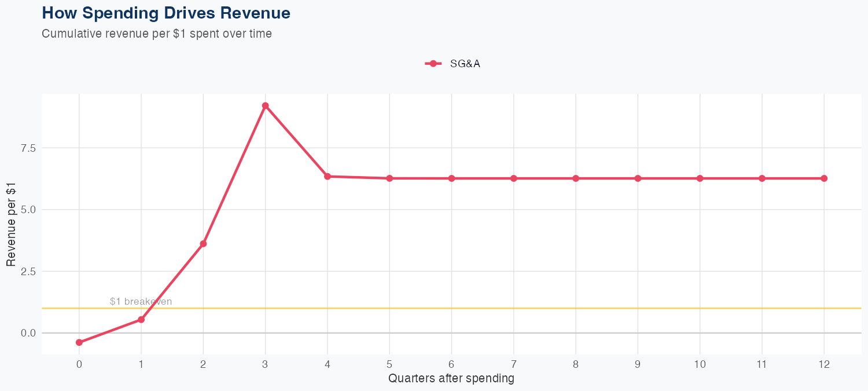The height and width of the screenshot is (391, 868).
Task: Select the data point at quarter 8
Action: (576, 178)
